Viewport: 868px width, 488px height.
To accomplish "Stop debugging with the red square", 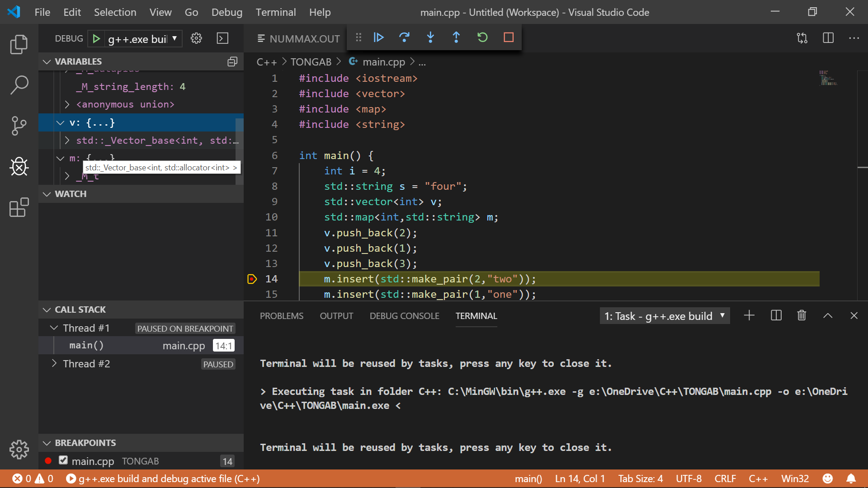I will 509,38.
